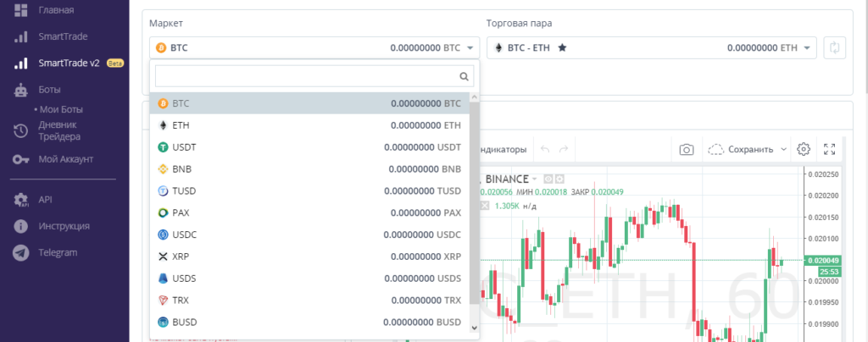Screen dimensions: 868x342
Task: Click the bar chart icon beside SmartTrade v2
Action: click(x=21, y=63)
